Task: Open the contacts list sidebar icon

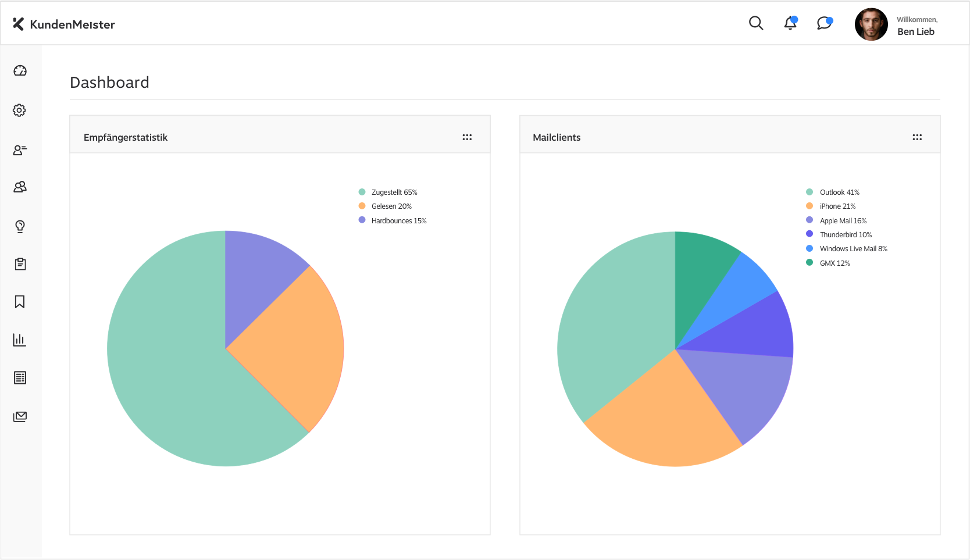Action: (20, 150)
